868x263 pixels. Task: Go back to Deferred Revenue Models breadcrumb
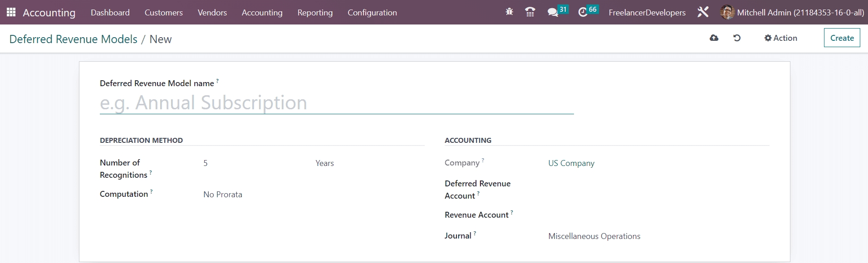pyautogui.click(x=73, y=39)
